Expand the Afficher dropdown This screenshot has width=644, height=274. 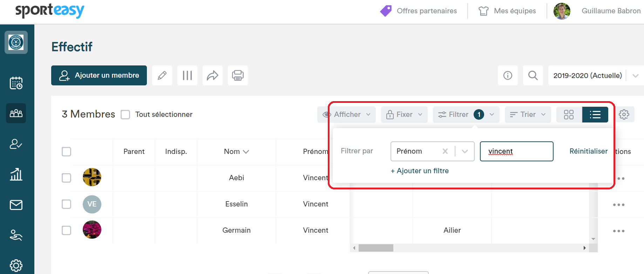(x=347, y=114)
